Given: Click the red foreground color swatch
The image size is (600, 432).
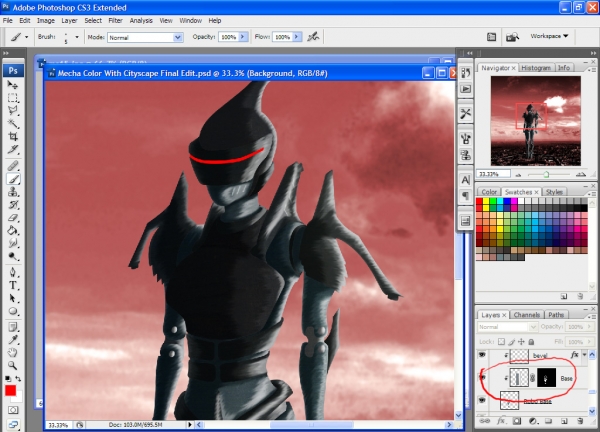Looking at the screenshot, I should click(10, 390).
